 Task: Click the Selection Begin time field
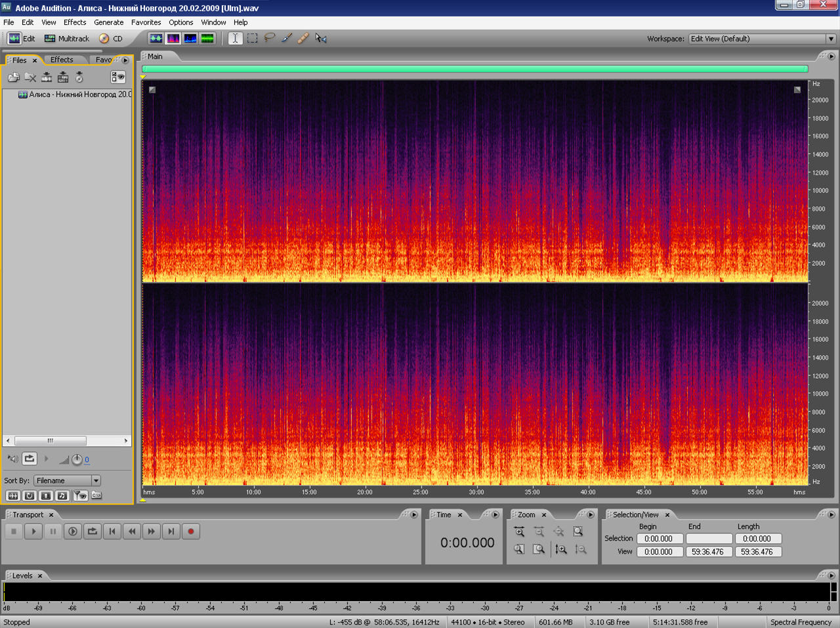(x=659, y=539)
